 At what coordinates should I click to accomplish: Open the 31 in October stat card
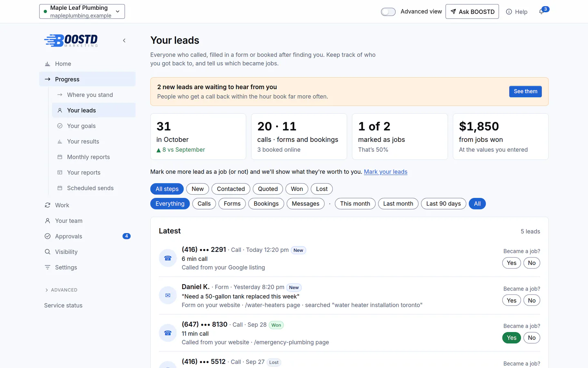198,137
